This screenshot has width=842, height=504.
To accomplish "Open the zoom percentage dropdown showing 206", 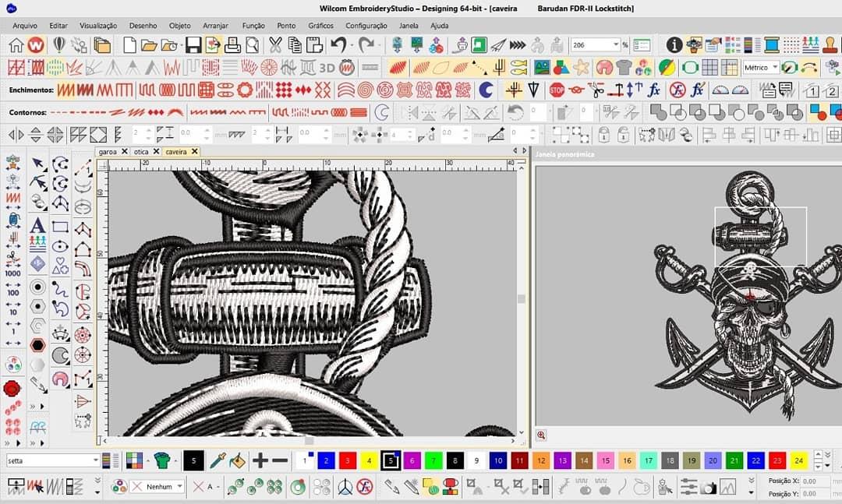I will 616,45.
